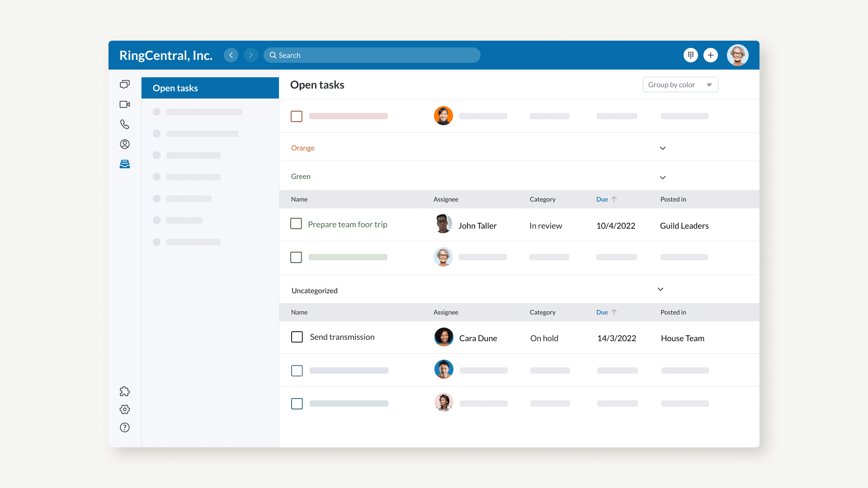Open the Apps puzzle piece icon
Viewport: 868px width, 488px height.
click(125, 391)
